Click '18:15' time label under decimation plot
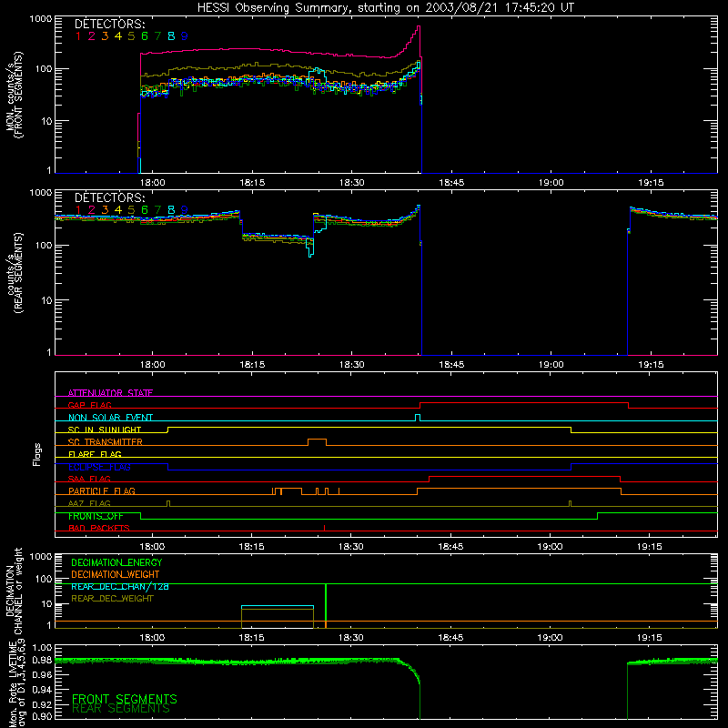 pyautogui.click(x=252, y=638)
